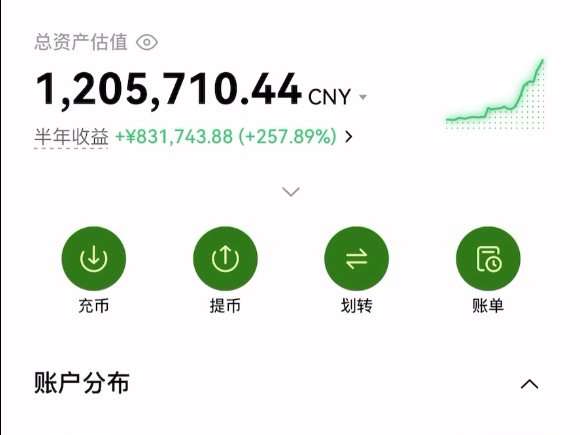580x435 pixels.
Task: Tap the 划转 transfer arrows icon
Action: pos(357,258)
